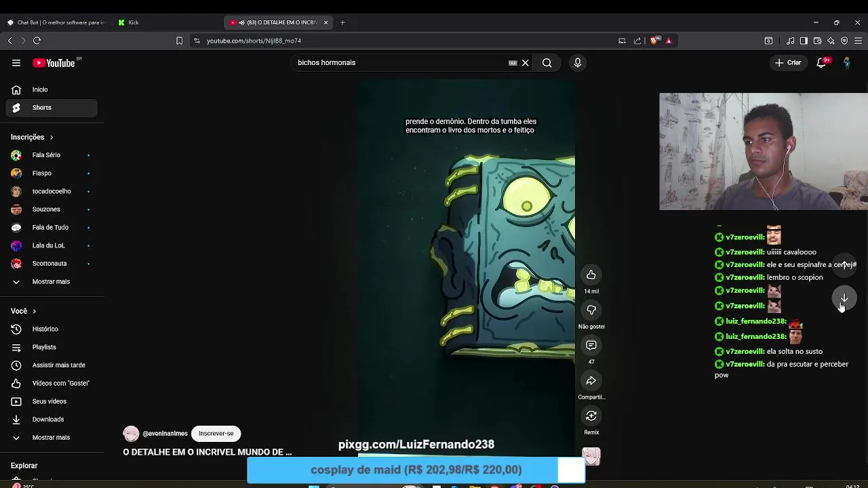This screenshot has width=868, height=488.
Task: Open a new browser tab
Action: tap(342, 22)
